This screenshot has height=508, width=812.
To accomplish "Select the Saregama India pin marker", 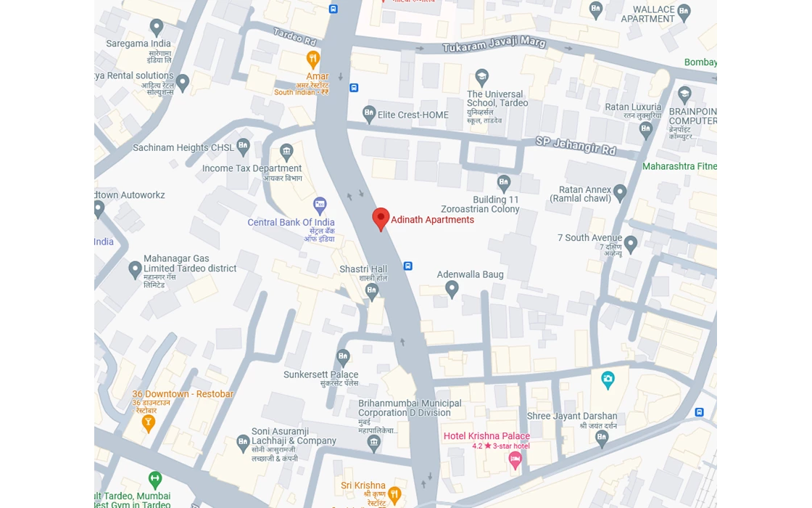I will pyautogui.click(x=157, y=28).
